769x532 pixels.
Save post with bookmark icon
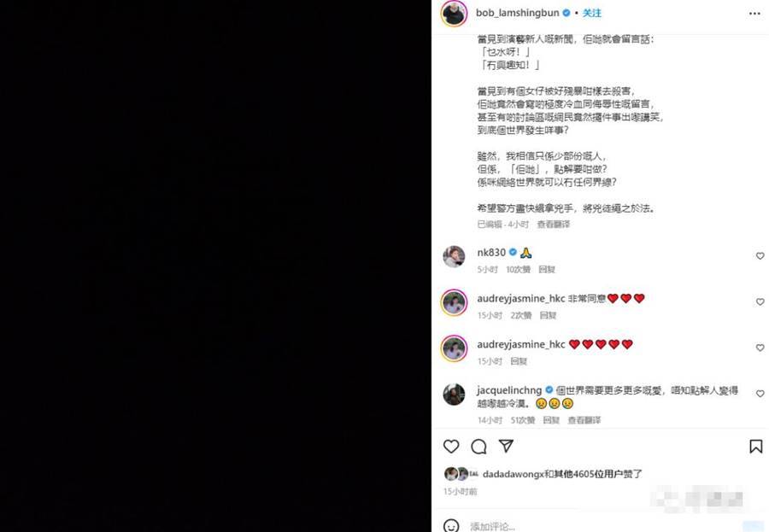click(756, 447)
